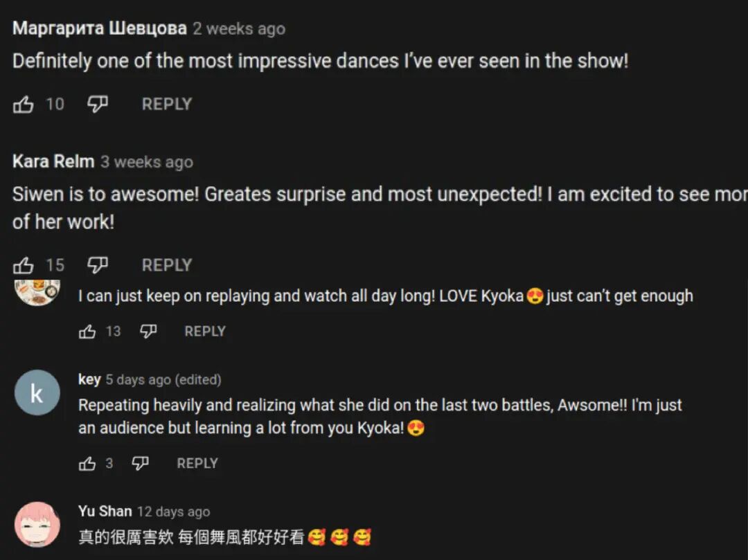748x560 pixels.
Task: Reply to key's comment
Action: (197, 463)
